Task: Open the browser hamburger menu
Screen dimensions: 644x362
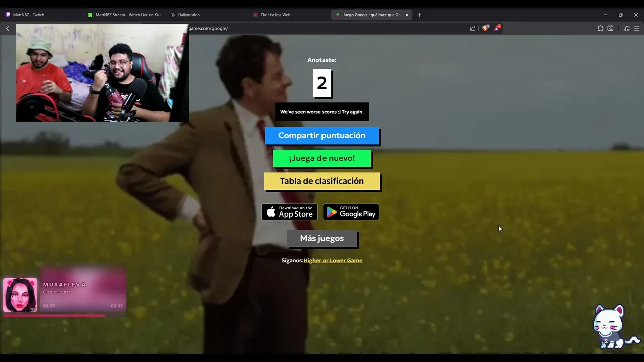Action: [x=636, y=28]
